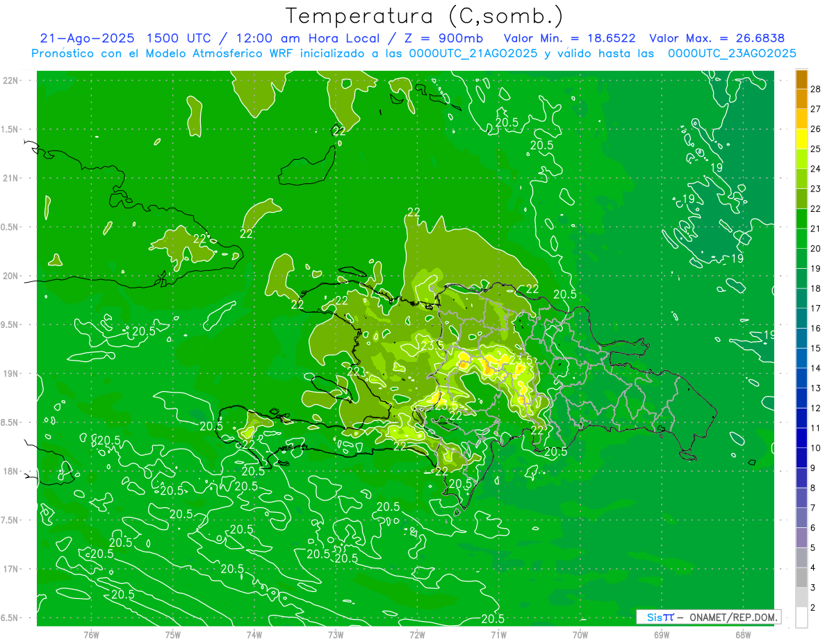
Task: Click the latitude axis label "18N"
Action: pos(10,471)
